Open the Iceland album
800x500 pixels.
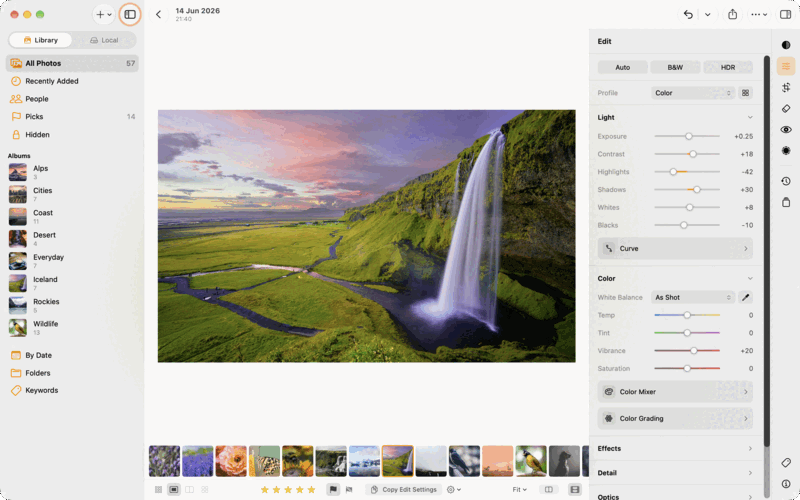tap(72, 283)
